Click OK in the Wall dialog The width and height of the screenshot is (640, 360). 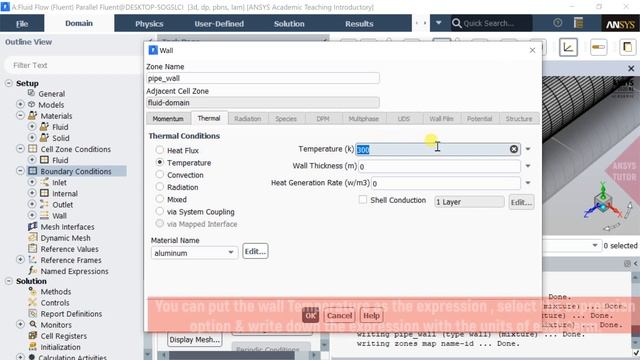point(311,316)
